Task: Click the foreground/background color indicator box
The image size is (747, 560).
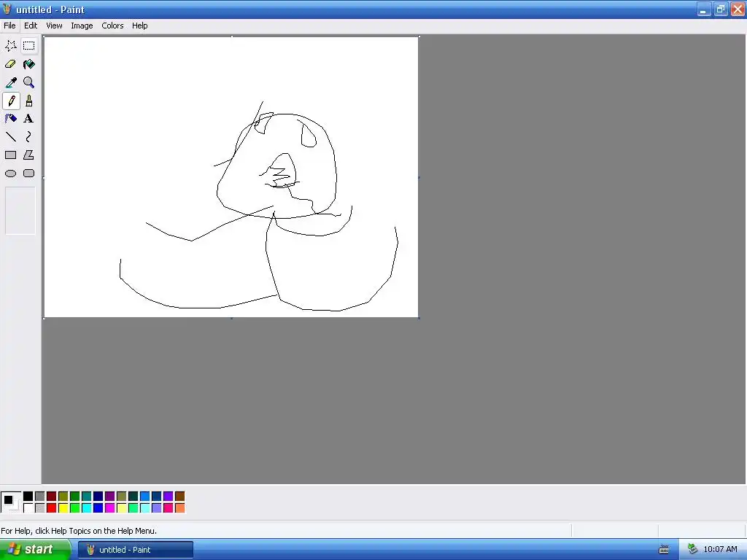Action: click(x=11, y=502)
